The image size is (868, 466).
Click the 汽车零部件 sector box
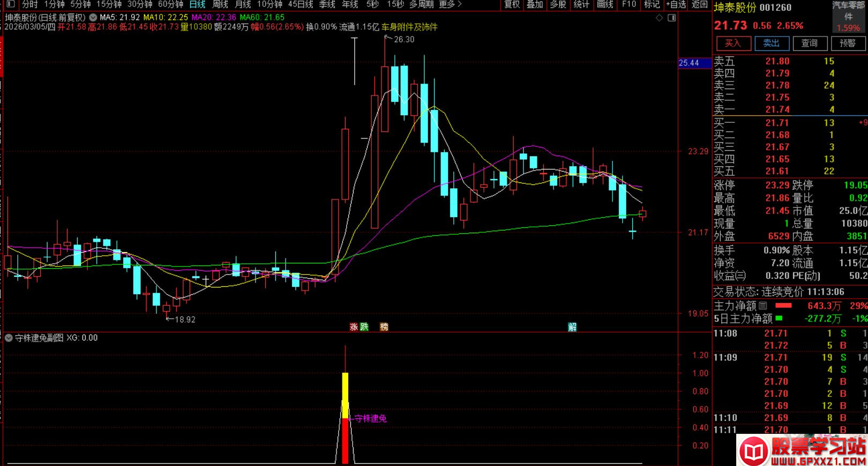tap(848, 17)
